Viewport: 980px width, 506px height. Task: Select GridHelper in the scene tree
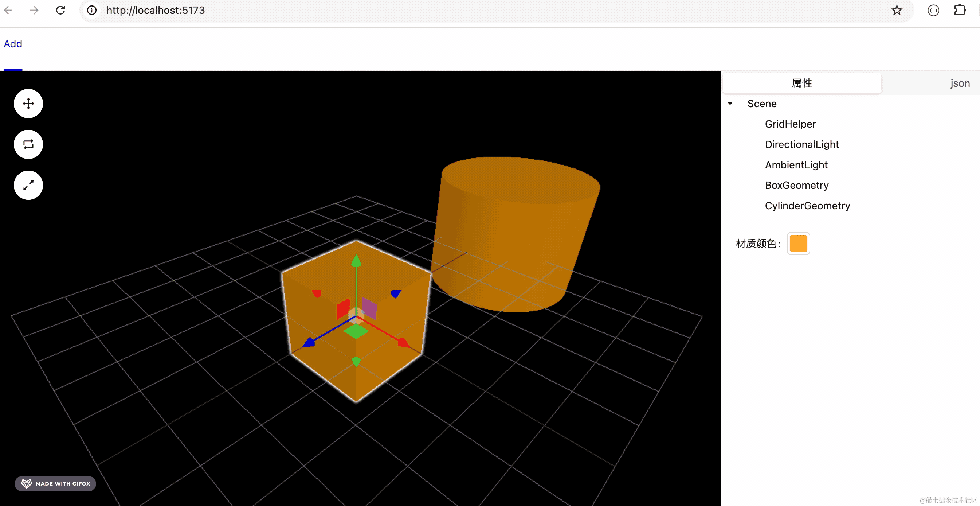pos(790,124)
